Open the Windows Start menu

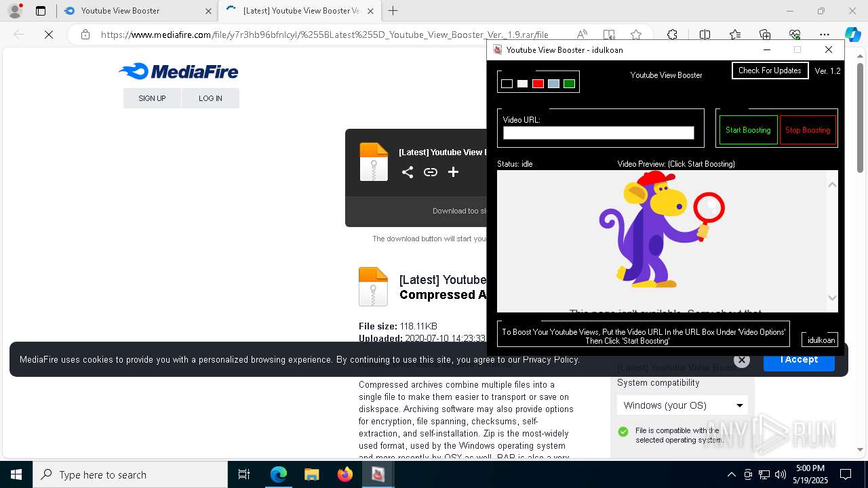[16, 474]
